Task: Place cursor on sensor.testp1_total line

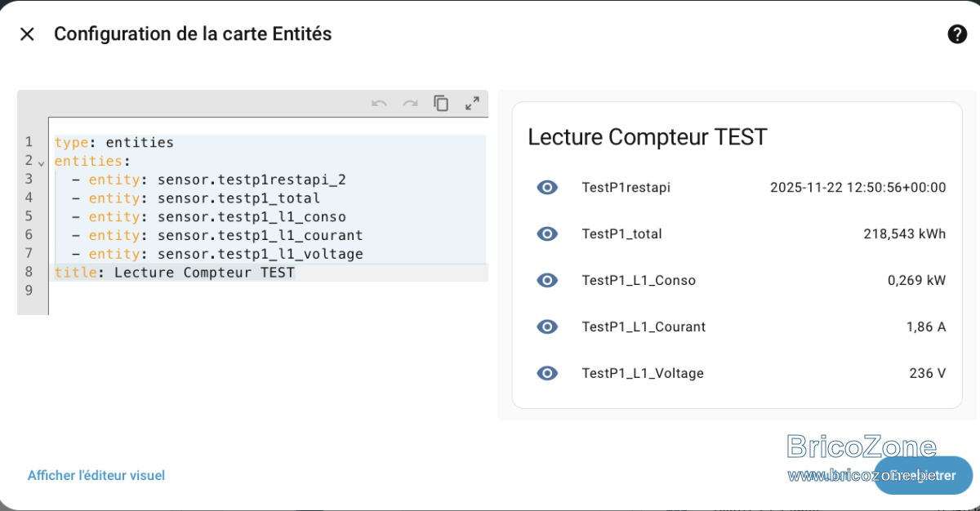Action: (195, 198)
